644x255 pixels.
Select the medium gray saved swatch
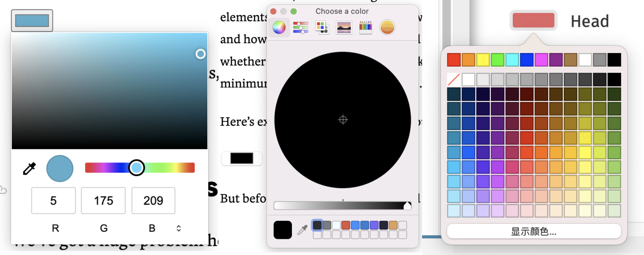(x=327, y=225)
